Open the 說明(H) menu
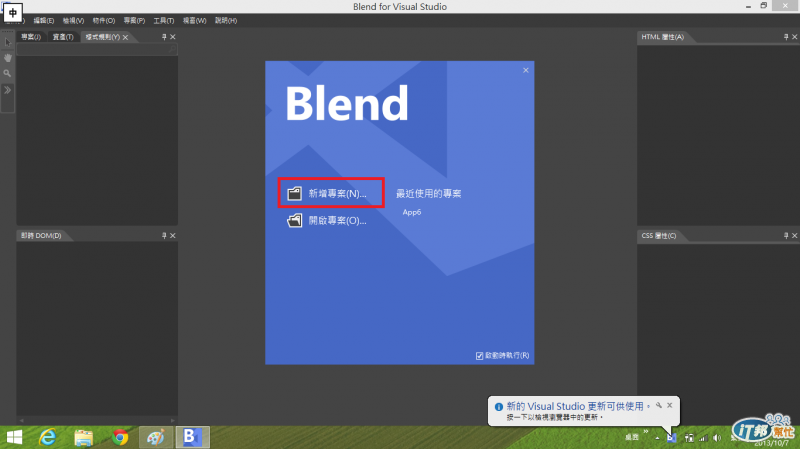 (x=226, y=20)
